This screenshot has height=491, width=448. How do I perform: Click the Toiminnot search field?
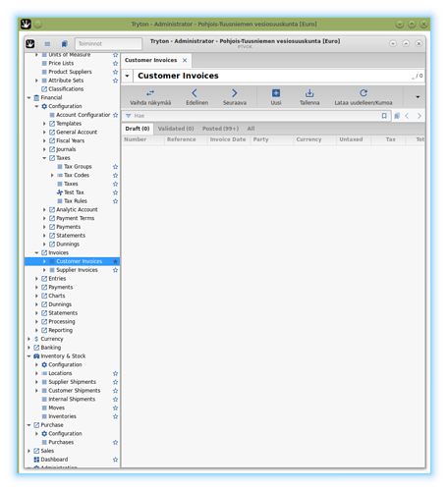[x=109, y=43]
